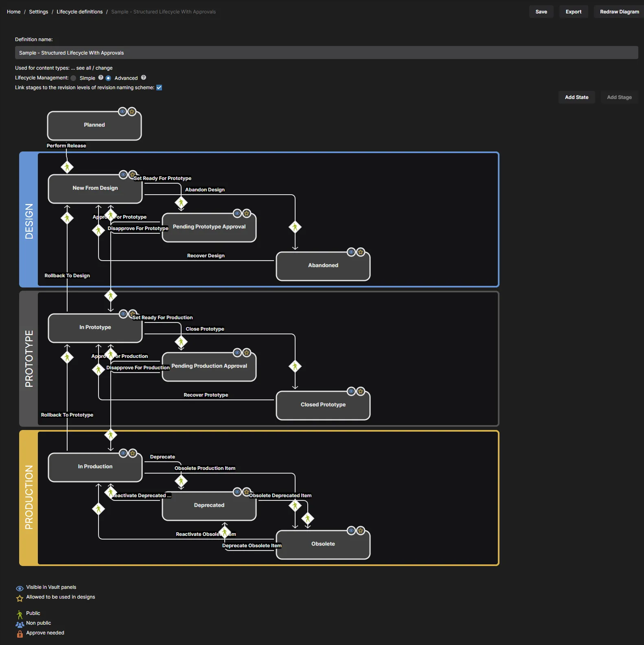644x645 pixels.
Task: Click star icon on Pending Prototype Approval
Action: [247, 213]
